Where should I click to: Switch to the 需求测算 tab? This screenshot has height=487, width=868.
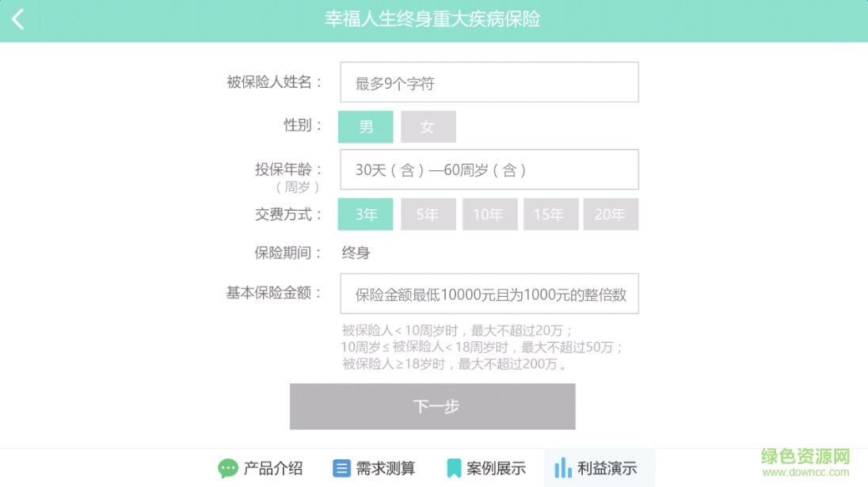pos(385,469)
